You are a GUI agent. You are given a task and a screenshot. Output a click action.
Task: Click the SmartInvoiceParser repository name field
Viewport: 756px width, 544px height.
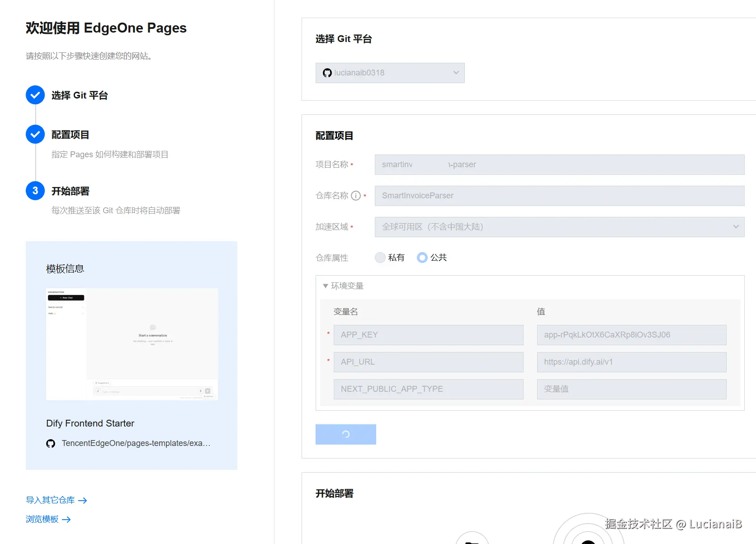(x=559, y=196)
